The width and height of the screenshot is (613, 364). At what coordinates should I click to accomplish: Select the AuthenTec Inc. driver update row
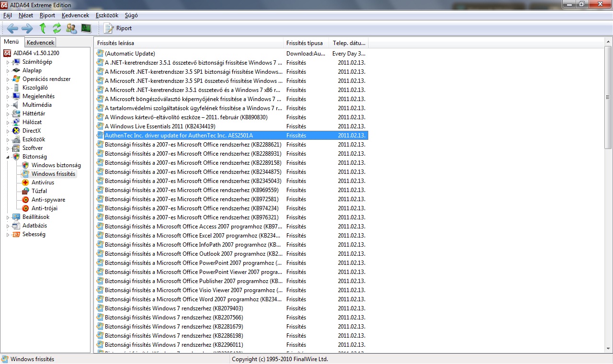231,136
